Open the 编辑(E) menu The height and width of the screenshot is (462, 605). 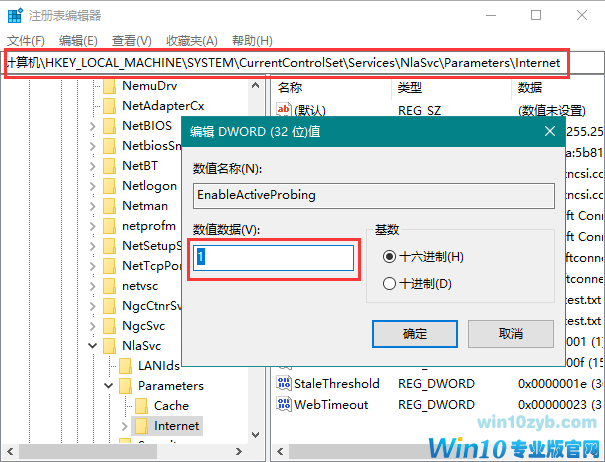(x=78, y=41)
